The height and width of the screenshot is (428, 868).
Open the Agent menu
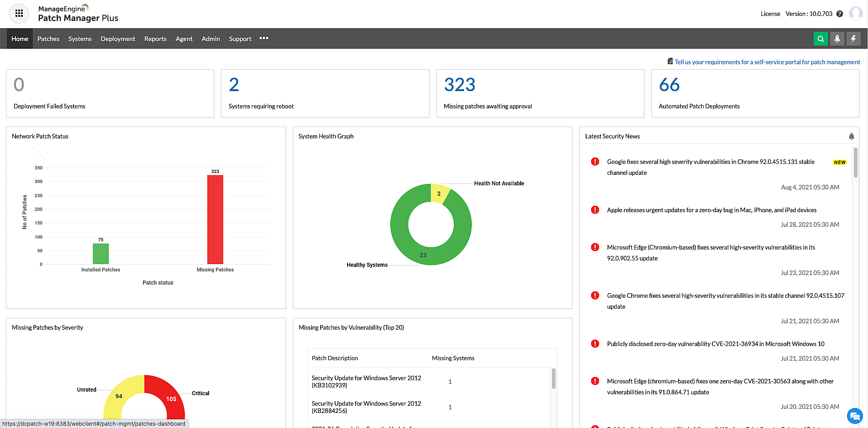click(184, 39)
